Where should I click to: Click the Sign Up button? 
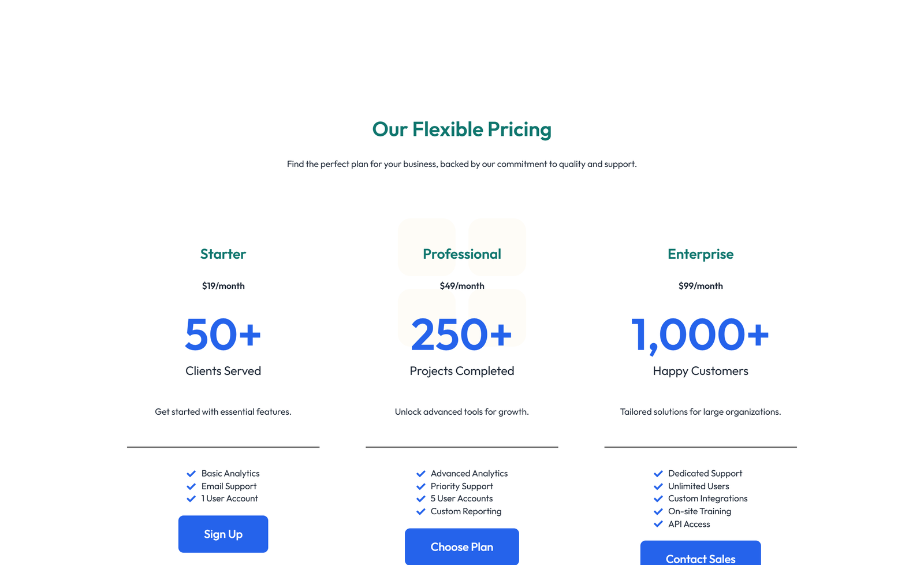point(223,534)
